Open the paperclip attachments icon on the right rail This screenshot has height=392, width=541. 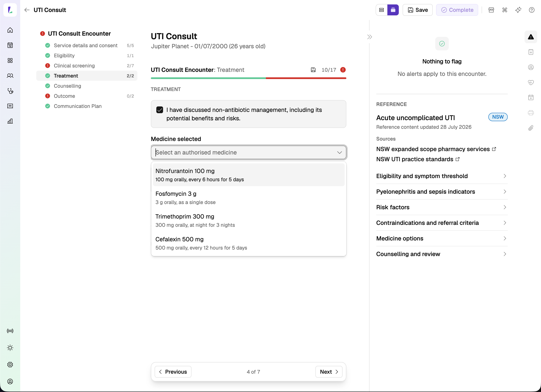point(531,128)
